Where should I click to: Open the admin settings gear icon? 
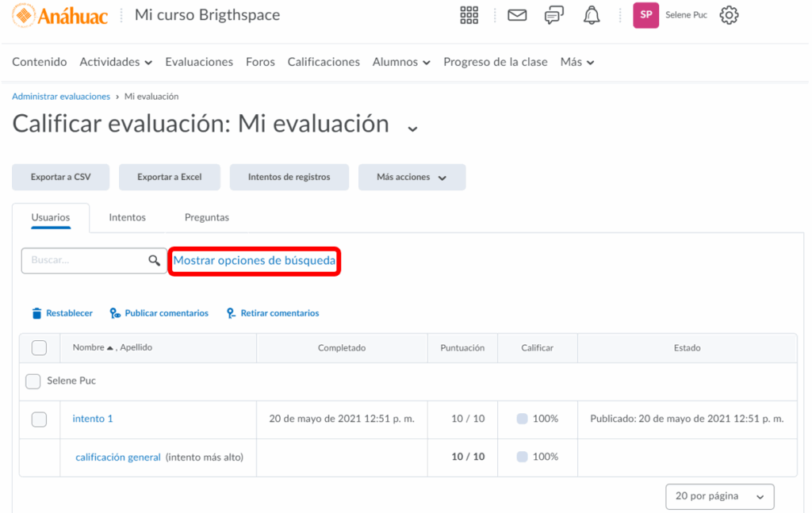[x=729, y=15]
